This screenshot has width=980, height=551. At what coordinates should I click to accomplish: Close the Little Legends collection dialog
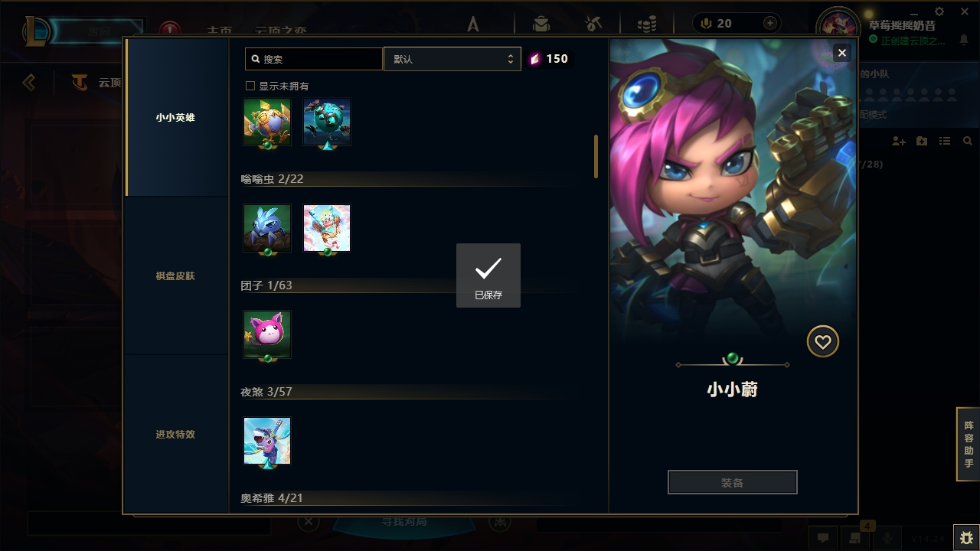point(841,53)
